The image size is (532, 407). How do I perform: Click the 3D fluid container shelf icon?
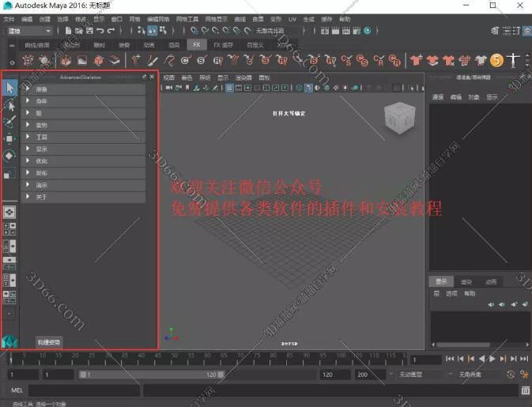coord(66,61)
